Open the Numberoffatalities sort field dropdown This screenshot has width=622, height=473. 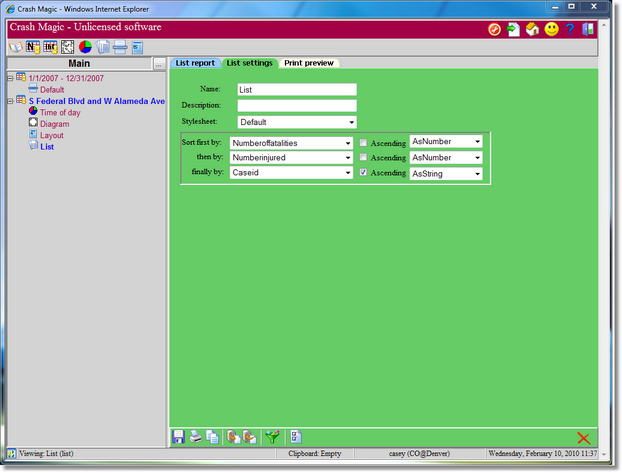tap(291, 143)
